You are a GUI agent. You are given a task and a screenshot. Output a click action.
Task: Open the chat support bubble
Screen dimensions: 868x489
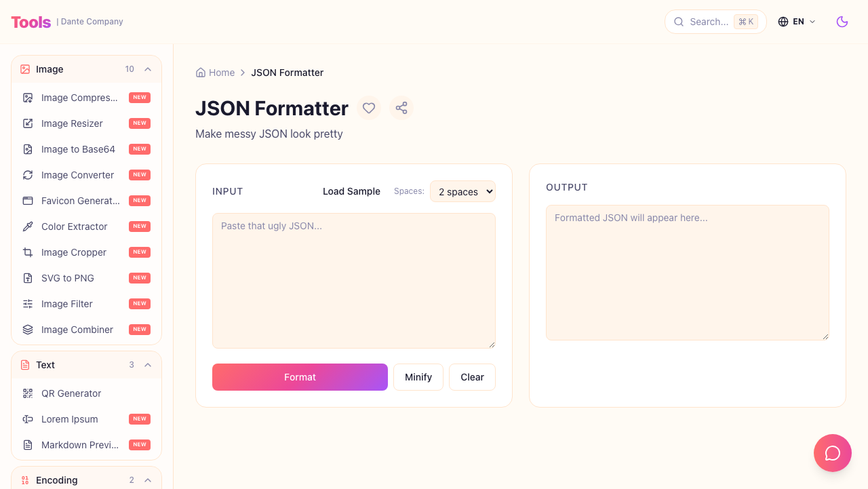833,453
